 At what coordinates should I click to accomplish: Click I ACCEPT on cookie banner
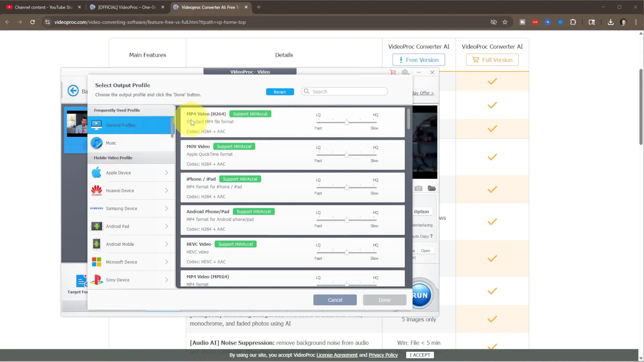[x=420, y=355]
